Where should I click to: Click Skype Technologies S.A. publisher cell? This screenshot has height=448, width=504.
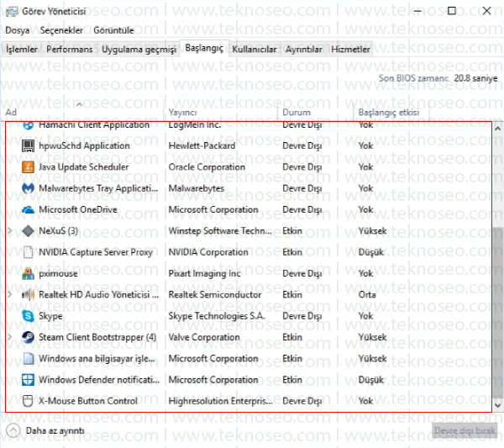[217, 316]
